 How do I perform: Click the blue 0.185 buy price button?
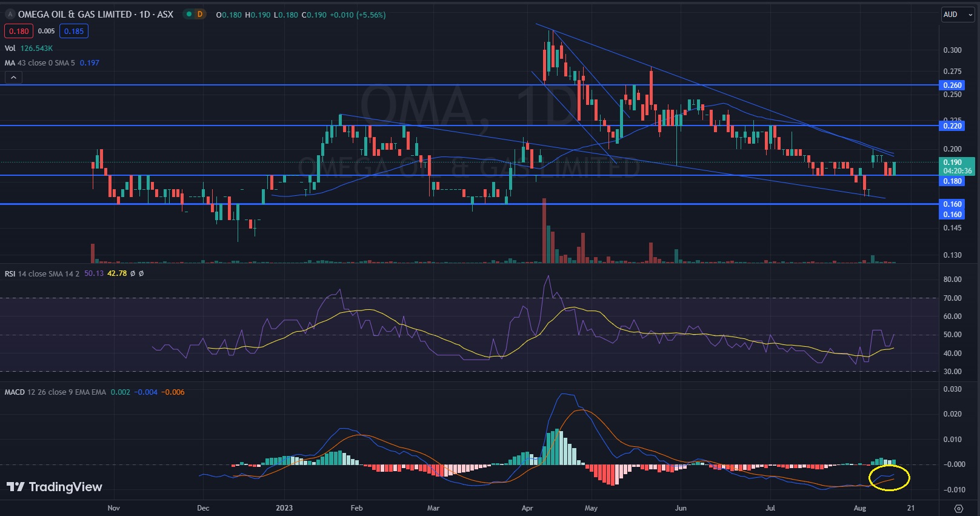click(x=74, y=31)
